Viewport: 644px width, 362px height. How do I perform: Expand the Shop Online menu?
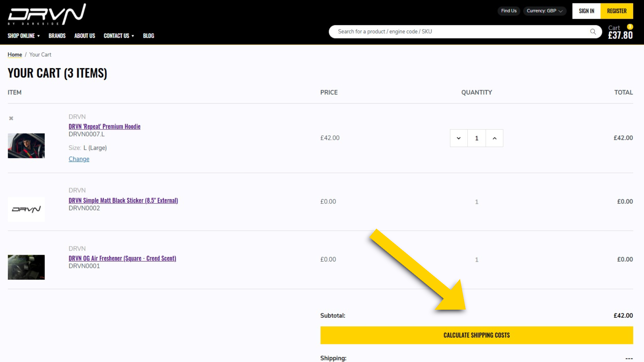tap(24, 36)
